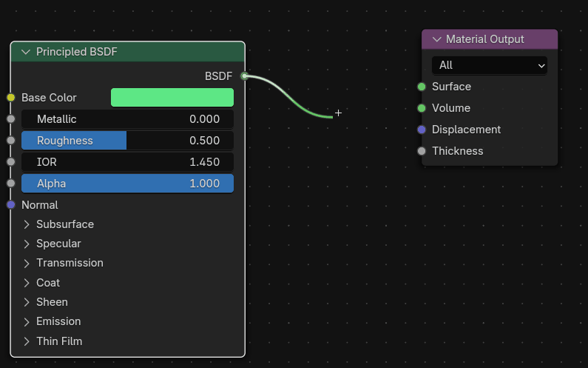This screenshot has height=368, width=588.
Task: Click the Normal input socket
Action: coord(10,205)
